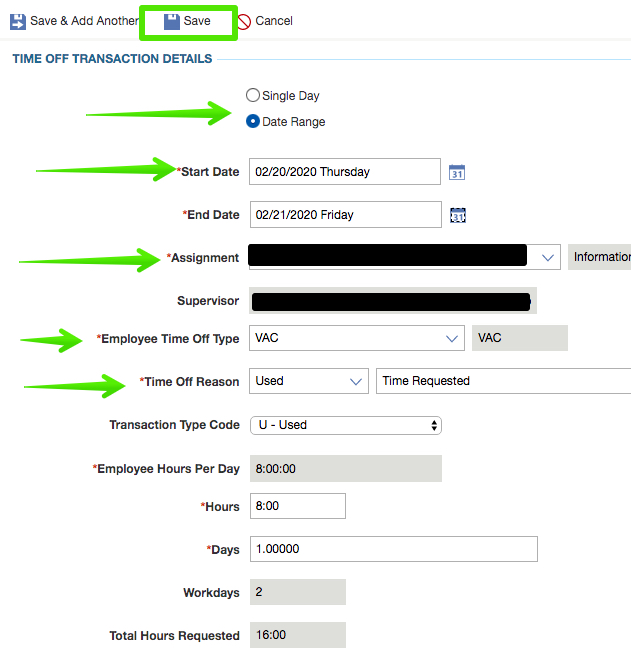Click into the Days field showing 1.00000
631x661 pixels.
394,549
